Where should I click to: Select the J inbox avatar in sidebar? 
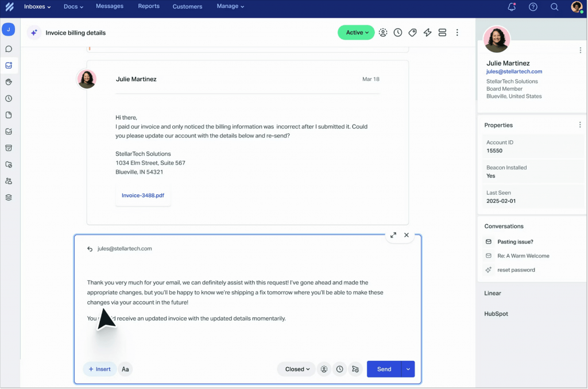point(8,29)
